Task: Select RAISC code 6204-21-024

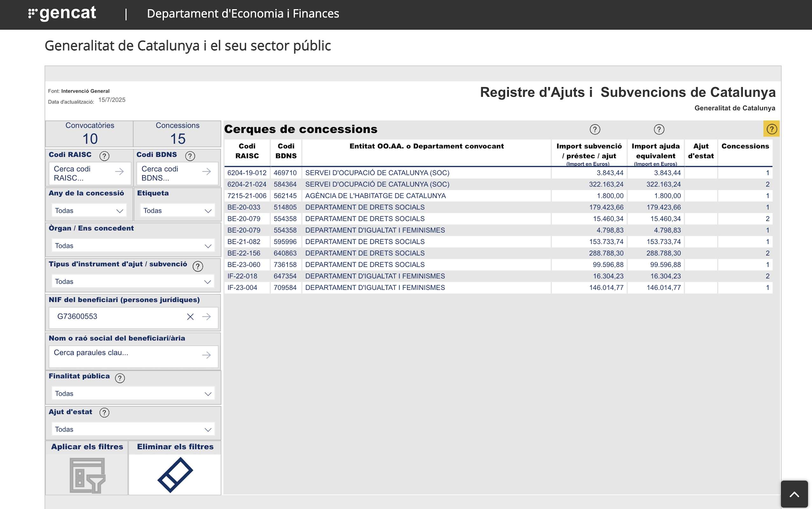Action: [247, 185]
